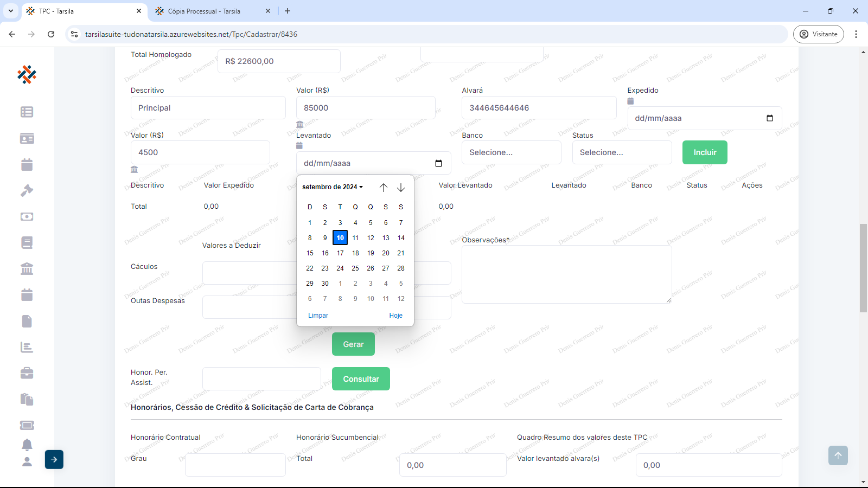Click the briefcase icon in sidebar
The width and height of the screenshot is (868, 488).
27,373
